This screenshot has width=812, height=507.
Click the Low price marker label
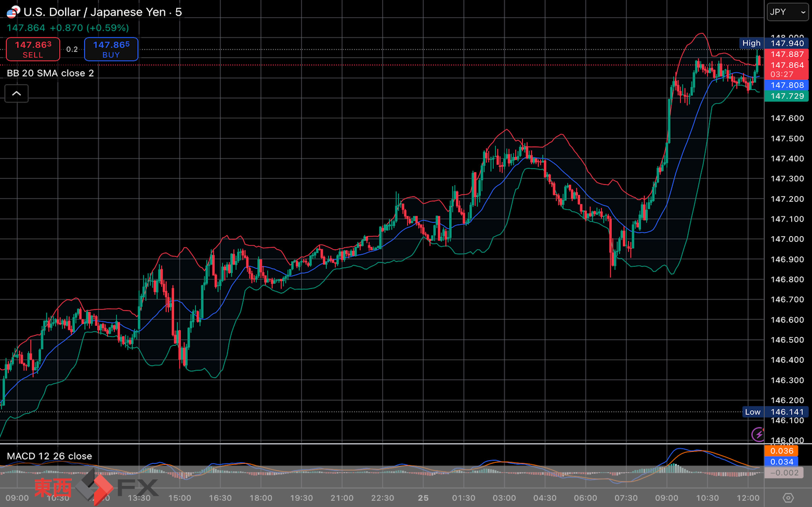(752, 412)
